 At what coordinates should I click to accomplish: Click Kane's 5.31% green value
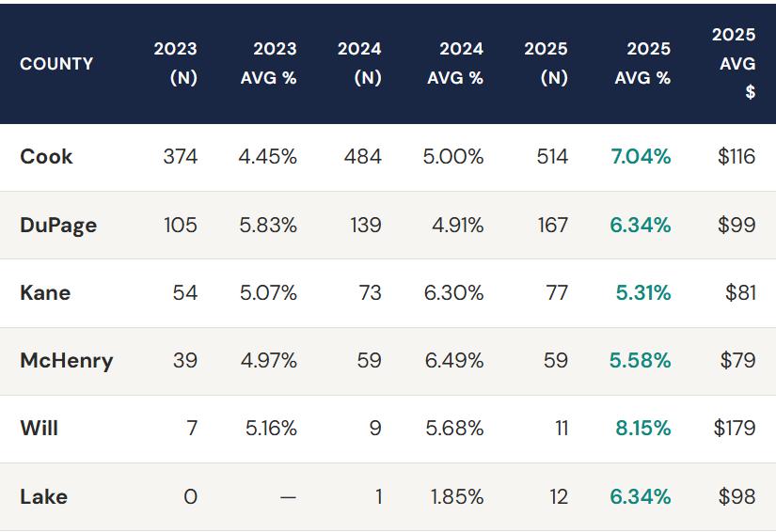pyautogui.click(x=643, y=293)
